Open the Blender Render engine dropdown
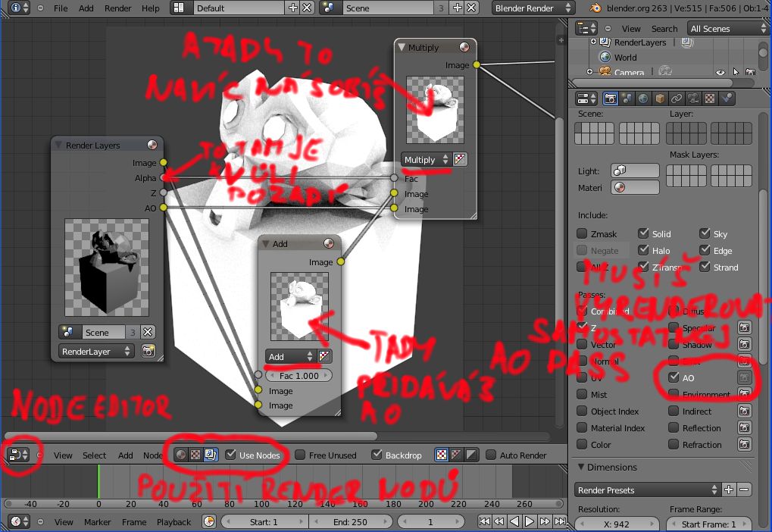Screen dimensions: 772x532 [x=533, y=8]
